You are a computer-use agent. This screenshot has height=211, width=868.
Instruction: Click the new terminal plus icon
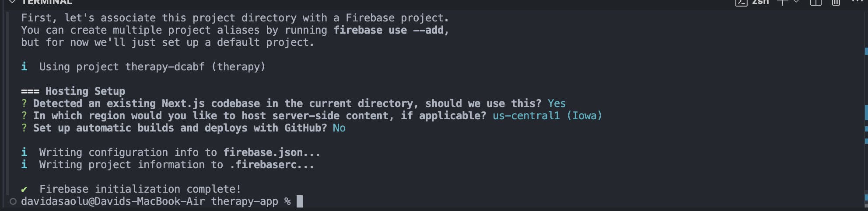click(783, 2)
